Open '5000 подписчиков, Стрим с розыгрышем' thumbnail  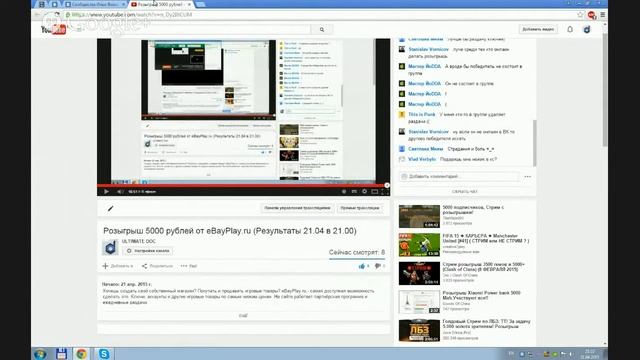[419, 216]
